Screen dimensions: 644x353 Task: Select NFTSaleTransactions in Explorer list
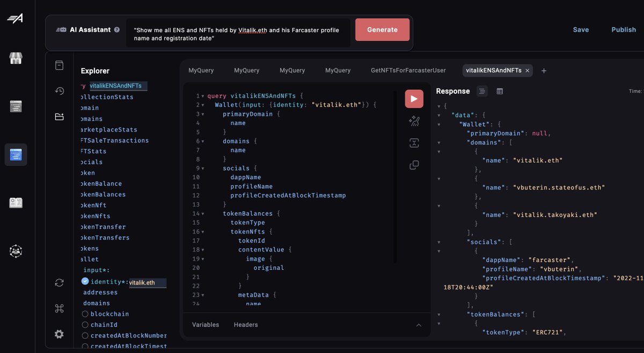[115, 141]
